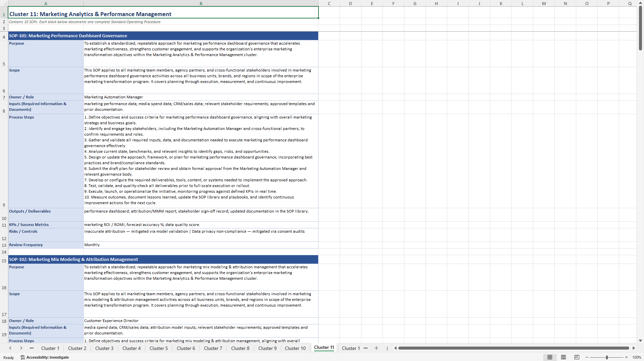Click the horizontal scrollbar thumb
644x361 pixels.
coord(513,348)
